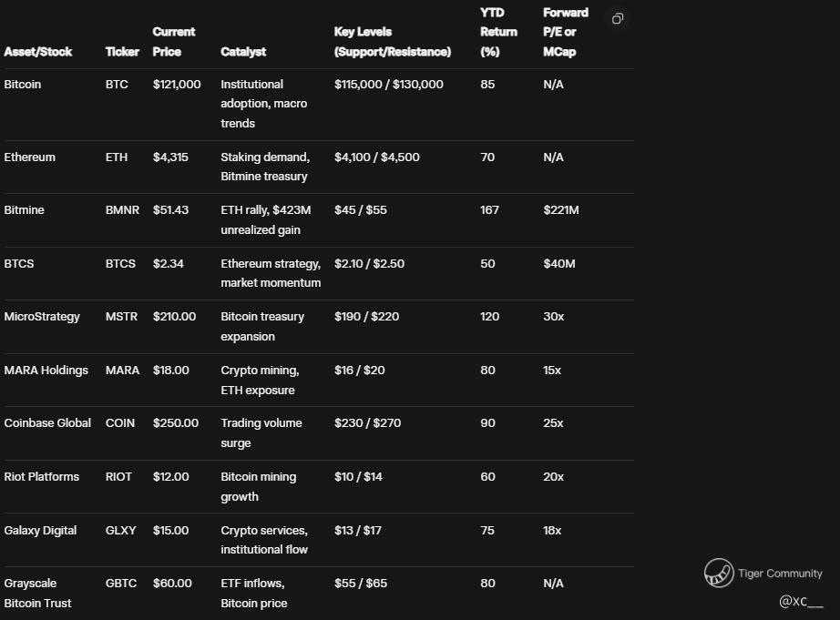Click the @xc__ username handle

[x=801, y=601]
